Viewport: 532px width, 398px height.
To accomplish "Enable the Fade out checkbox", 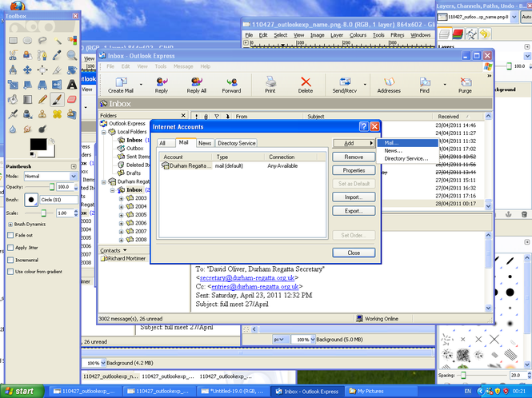I will coord(10,236).
